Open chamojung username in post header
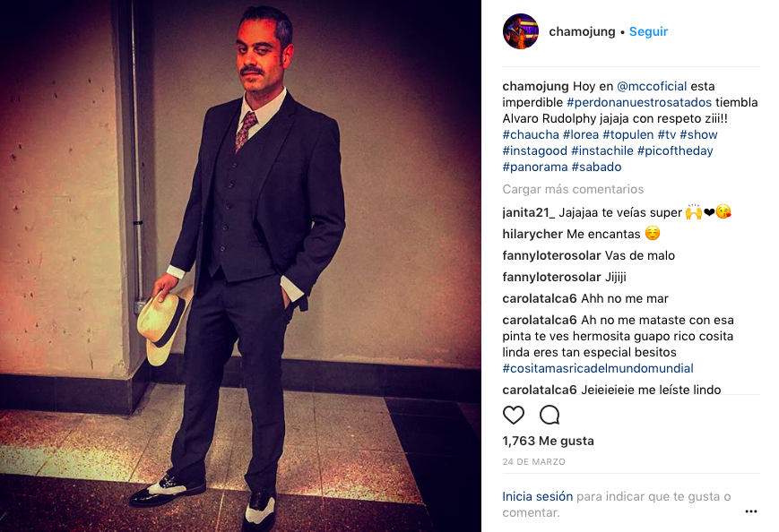The width and height of the screenshot is (779, 532). click(x=582, y=31)
